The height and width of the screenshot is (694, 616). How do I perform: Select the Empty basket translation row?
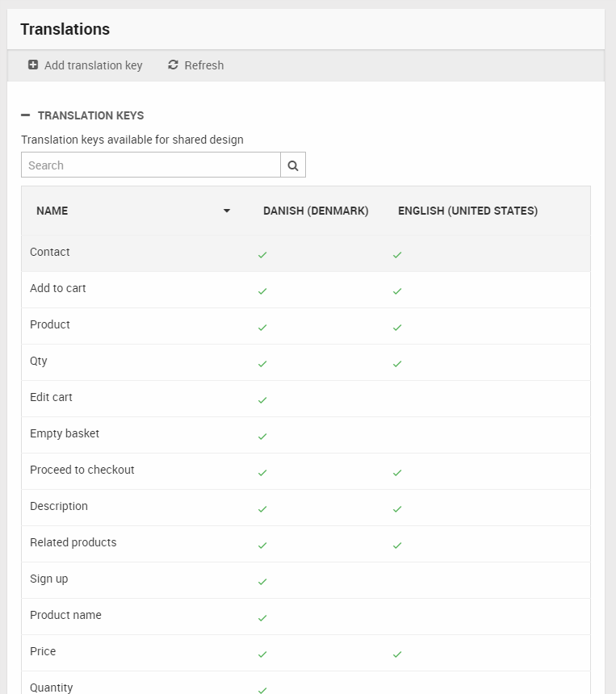click(65, 433)
